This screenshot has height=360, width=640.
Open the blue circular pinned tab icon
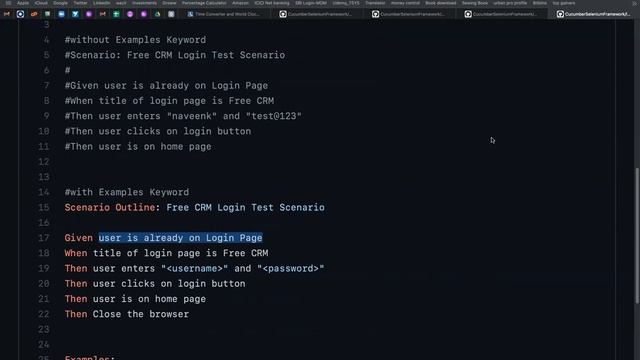tap(20, 14)
